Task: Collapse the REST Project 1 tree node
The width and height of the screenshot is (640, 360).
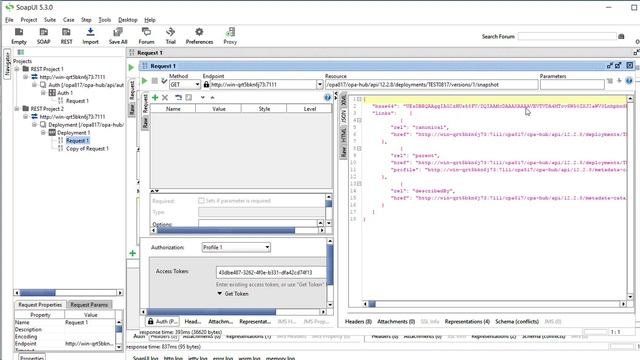Action: click(x=17, y=69)
